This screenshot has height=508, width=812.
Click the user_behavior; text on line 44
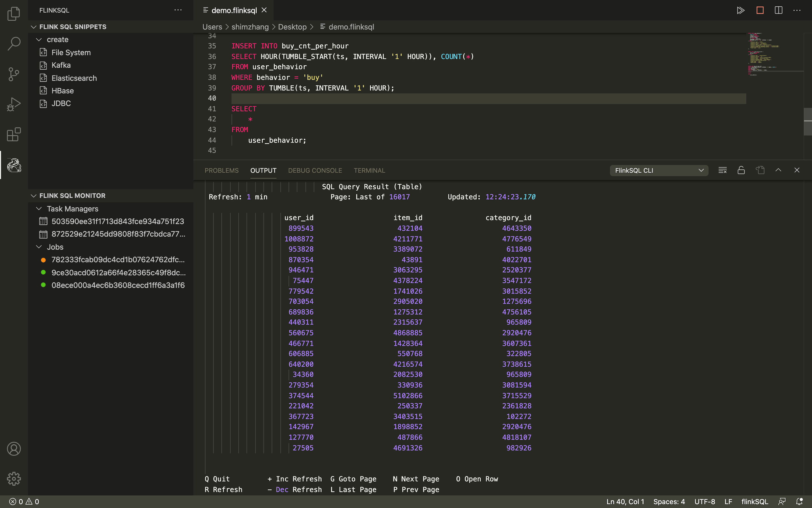click(x=277, y=140)
